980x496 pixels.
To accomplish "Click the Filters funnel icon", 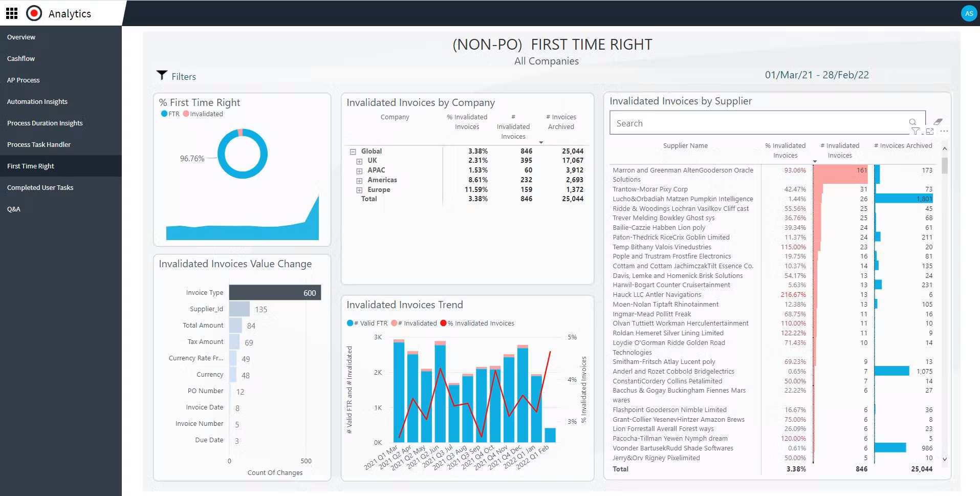I will click(162, 76).
